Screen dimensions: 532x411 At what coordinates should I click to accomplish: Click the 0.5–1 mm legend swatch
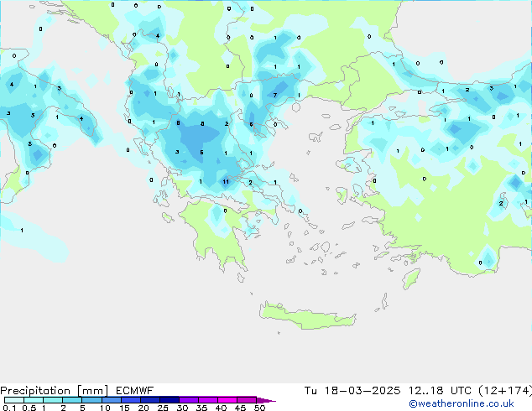click(34, 400)
